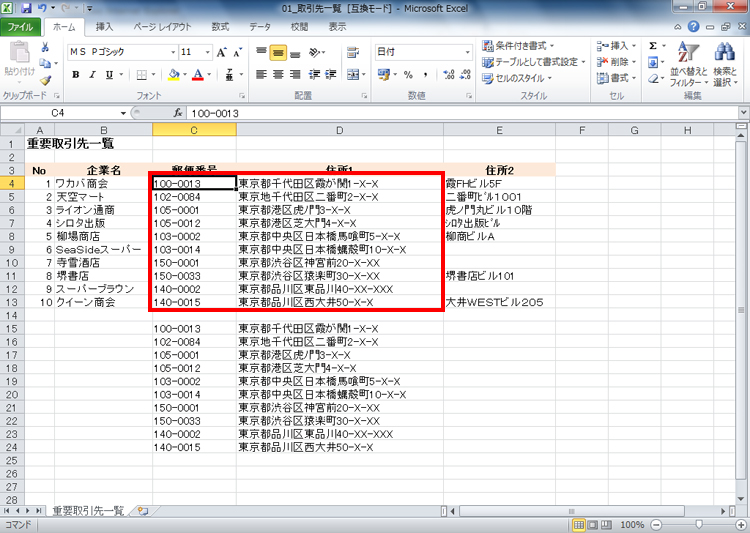
Task: Switch to the 表示 tab
Action: [337, 27]
